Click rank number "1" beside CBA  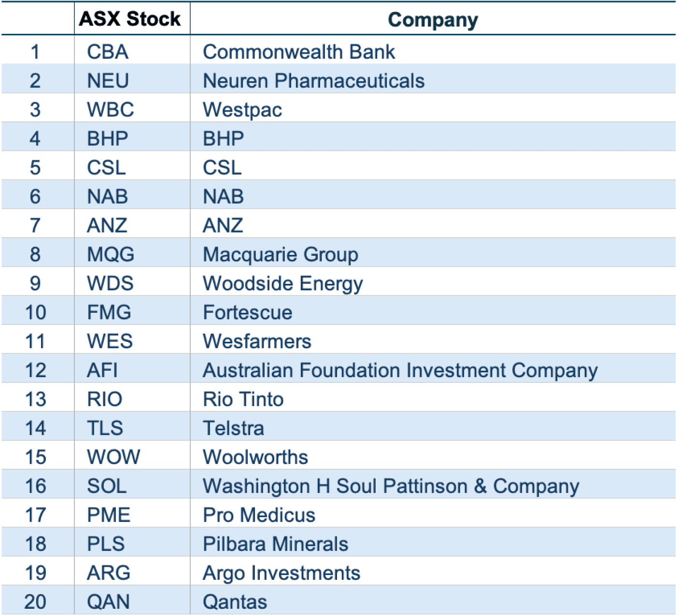[35, 52]
